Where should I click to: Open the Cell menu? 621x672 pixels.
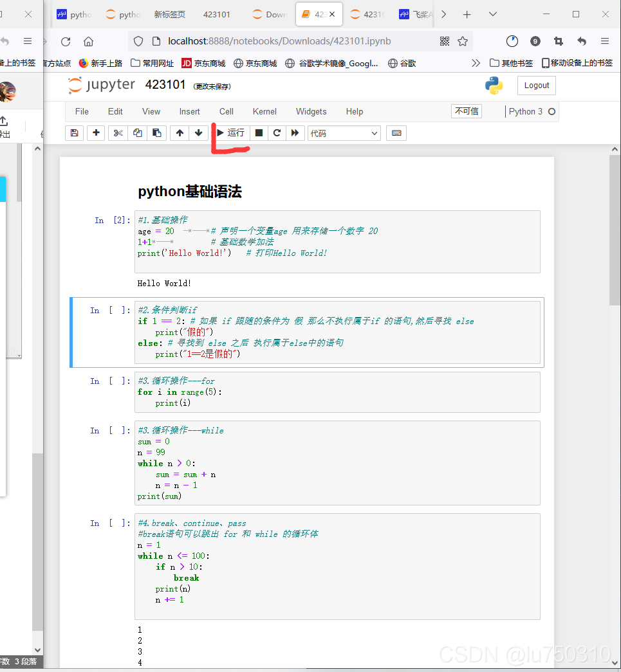pos(227,111)
